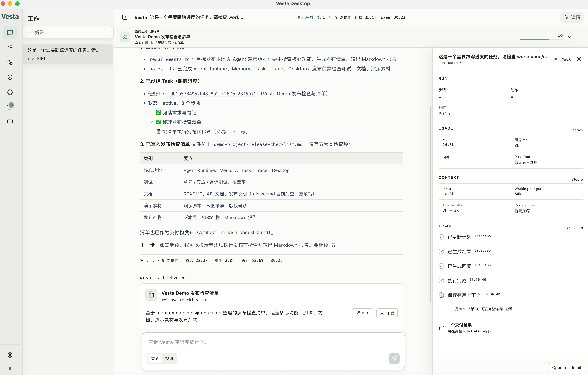Close the Vesta Desktop window with red button
The width and height of the screenshot is (588, 375).
(x=3, y=4)
